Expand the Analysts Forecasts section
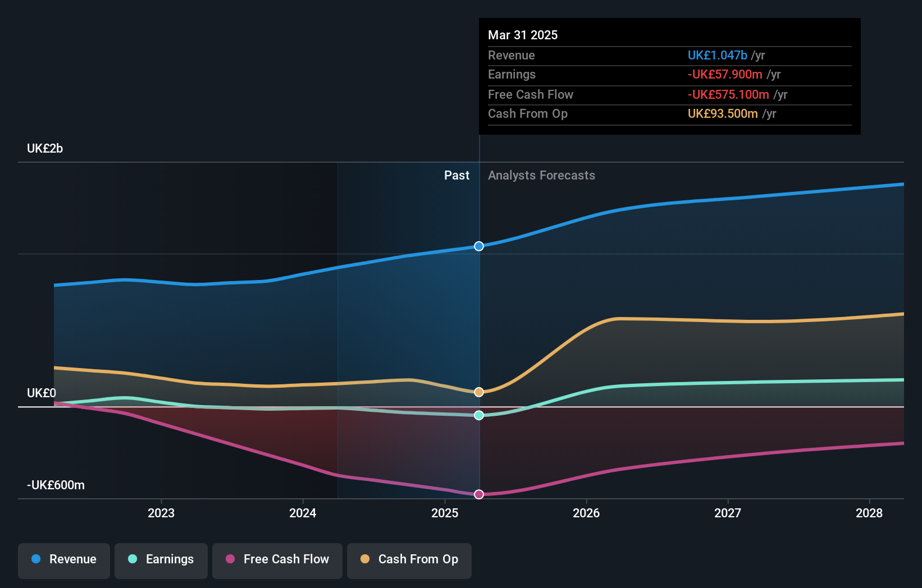The image size is (922, 588). (541, 175)
